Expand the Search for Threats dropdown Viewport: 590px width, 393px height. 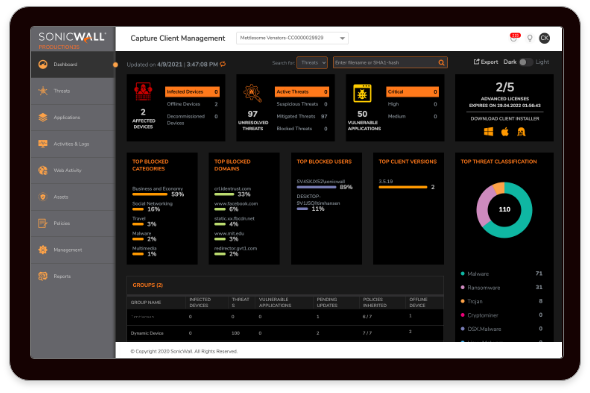coord(312,62)
